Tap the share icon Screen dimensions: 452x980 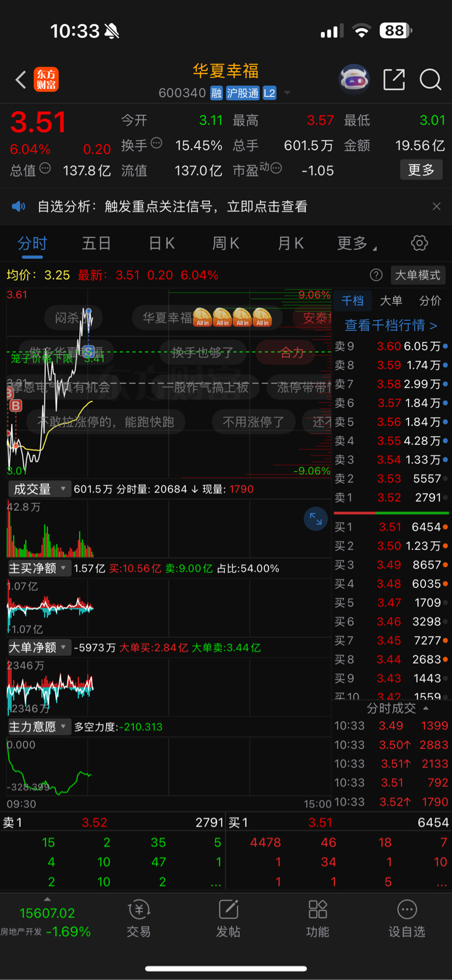pos(394,79)
